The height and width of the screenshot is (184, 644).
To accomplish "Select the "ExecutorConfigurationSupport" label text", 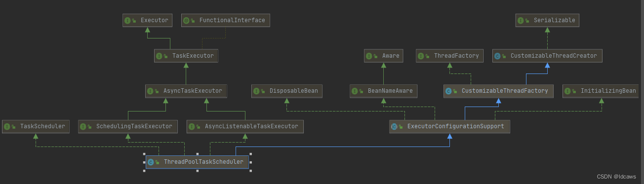I will pos(456,127).
